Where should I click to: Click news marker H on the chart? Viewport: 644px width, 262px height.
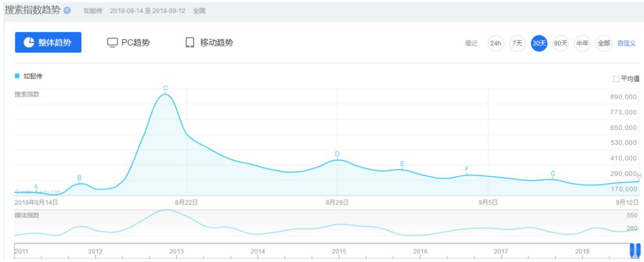click(639, 176)
